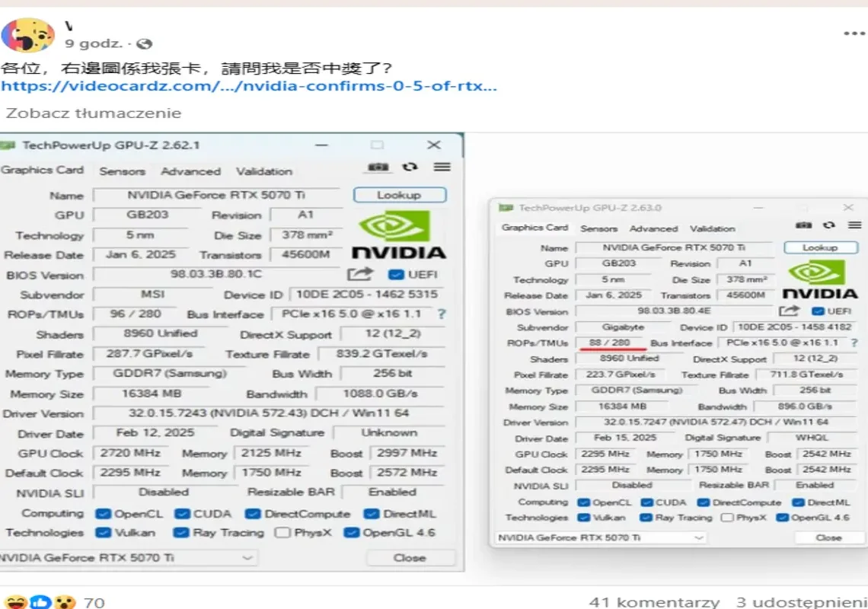Image resolution: width=868 pixels, height=609 pixels.
Task: Click BIOS export icon in right GPU-Z window
Action: (x=789, y=311)
